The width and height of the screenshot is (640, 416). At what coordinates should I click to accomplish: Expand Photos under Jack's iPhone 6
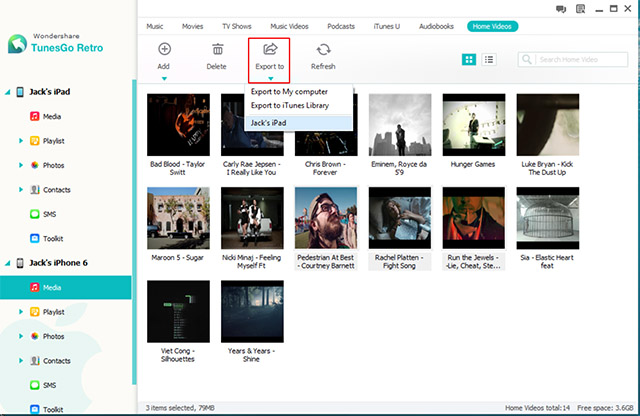click(x=21, y=336)
